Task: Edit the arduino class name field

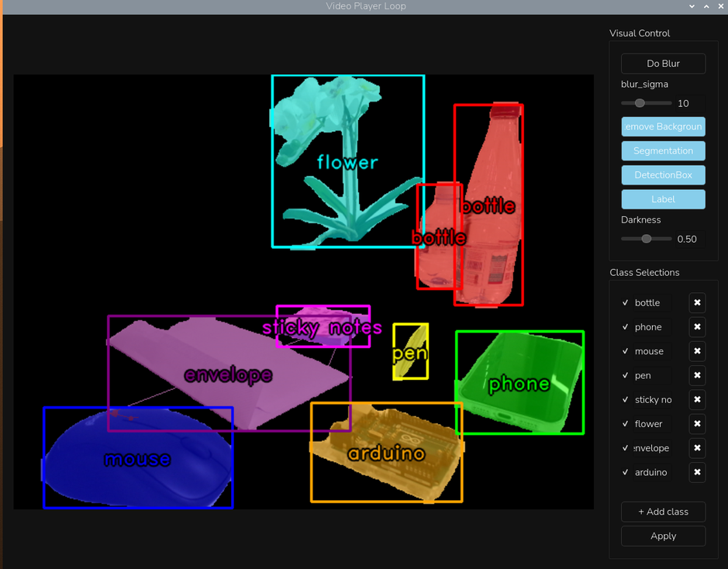Action: click(652, 472)
